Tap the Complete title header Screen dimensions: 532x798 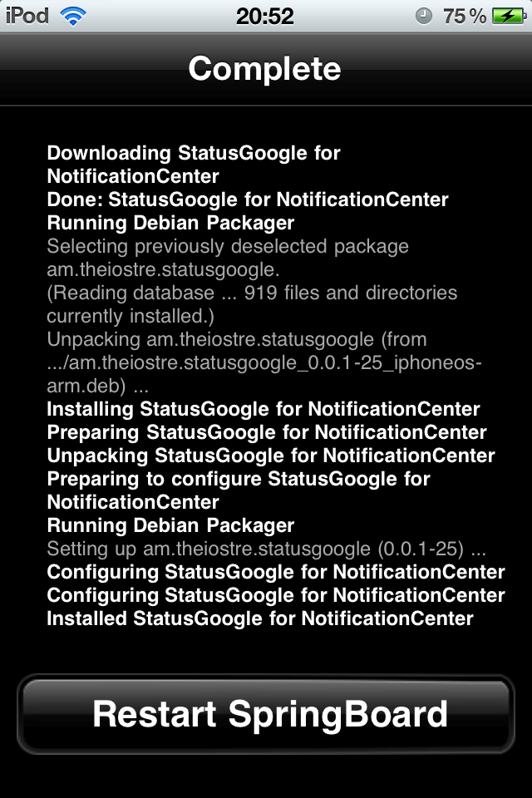[264, 69]
